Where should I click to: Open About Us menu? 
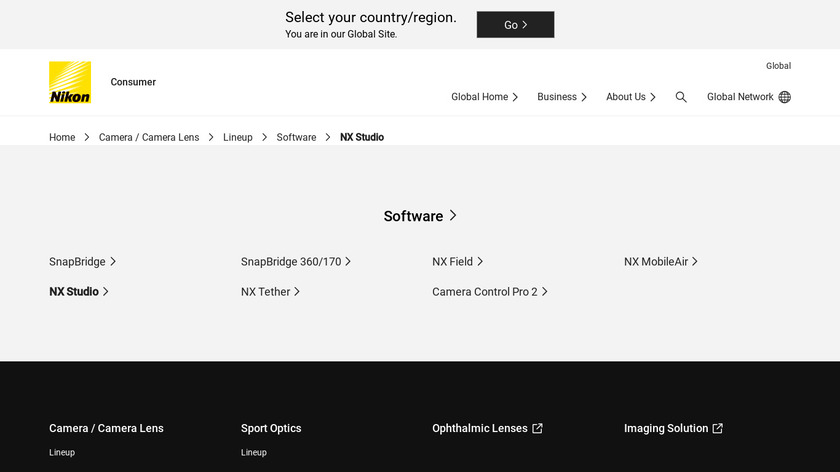(631, 97)
